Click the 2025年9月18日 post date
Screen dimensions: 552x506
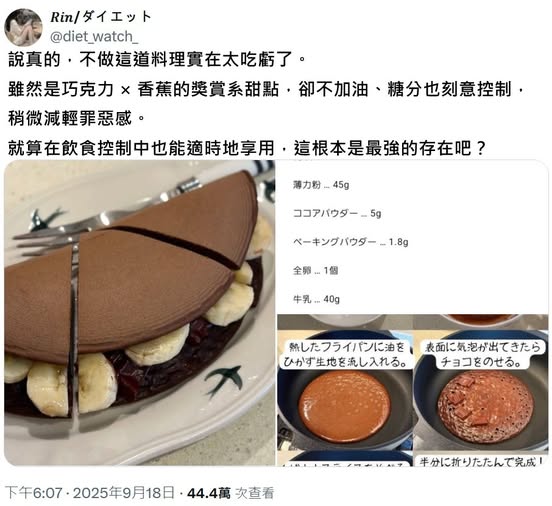pos(124,493)
